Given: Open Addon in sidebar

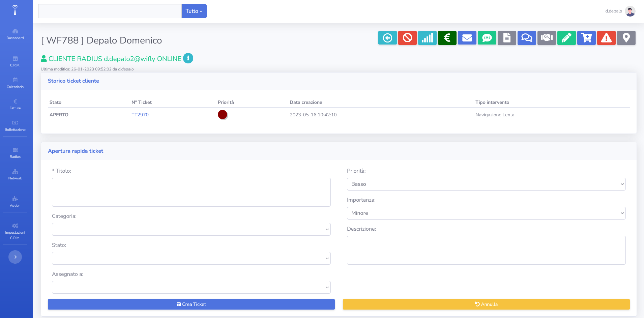Looking at the screenshot, I should pos(15,202).
